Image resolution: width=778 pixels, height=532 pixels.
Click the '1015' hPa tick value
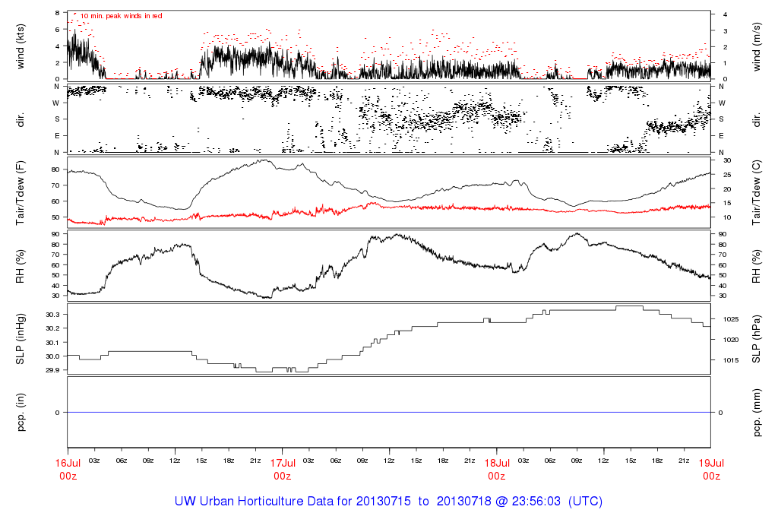tap(731, 360)
